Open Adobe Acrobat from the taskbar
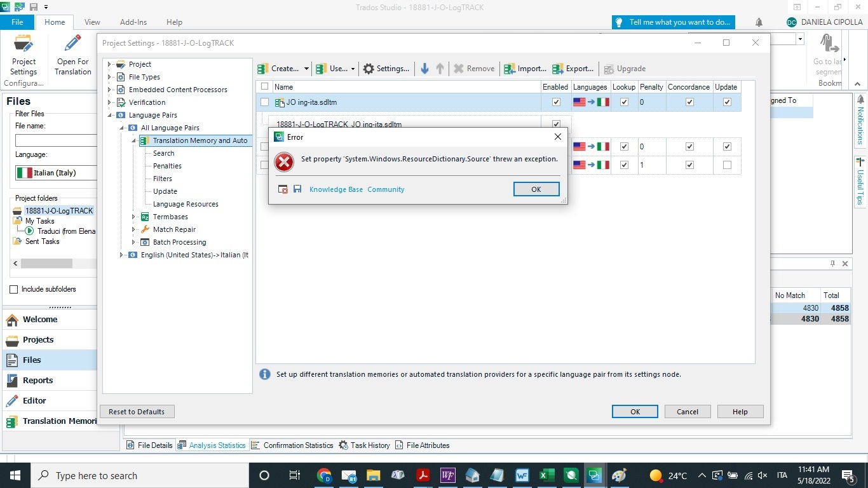868x488 pixels. (x=423, y=475)
